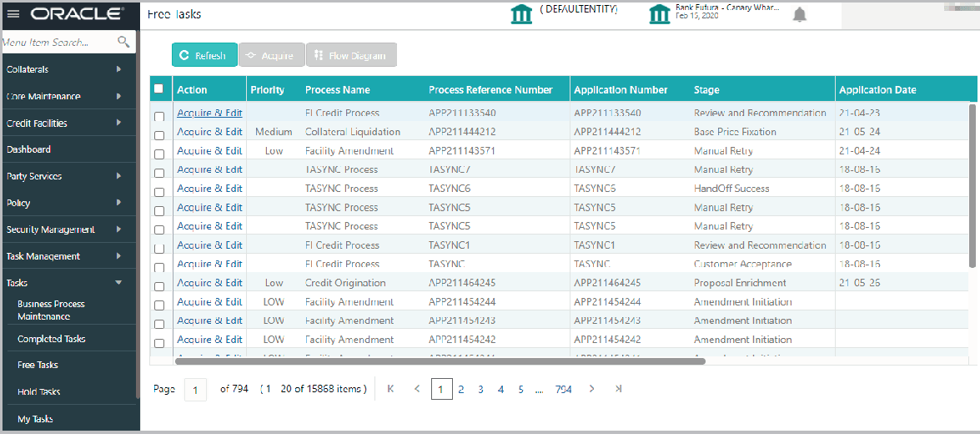Open the notifications bell

(x=799, y=15)
